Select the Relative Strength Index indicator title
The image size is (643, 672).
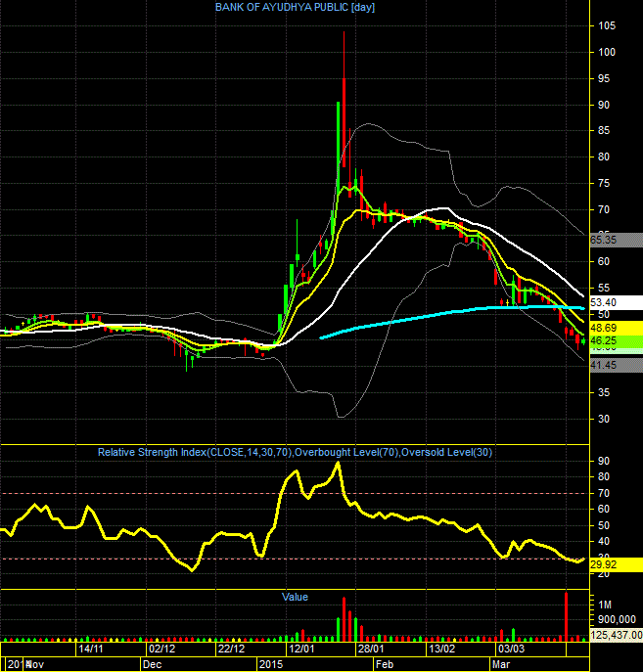point(295,452)
